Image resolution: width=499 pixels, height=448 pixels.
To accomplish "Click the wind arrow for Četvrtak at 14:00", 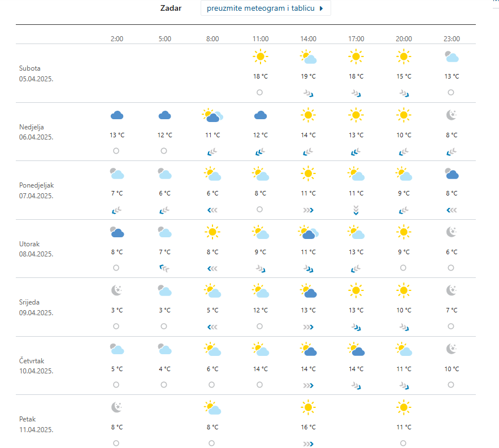I will (x=308, y=385).
